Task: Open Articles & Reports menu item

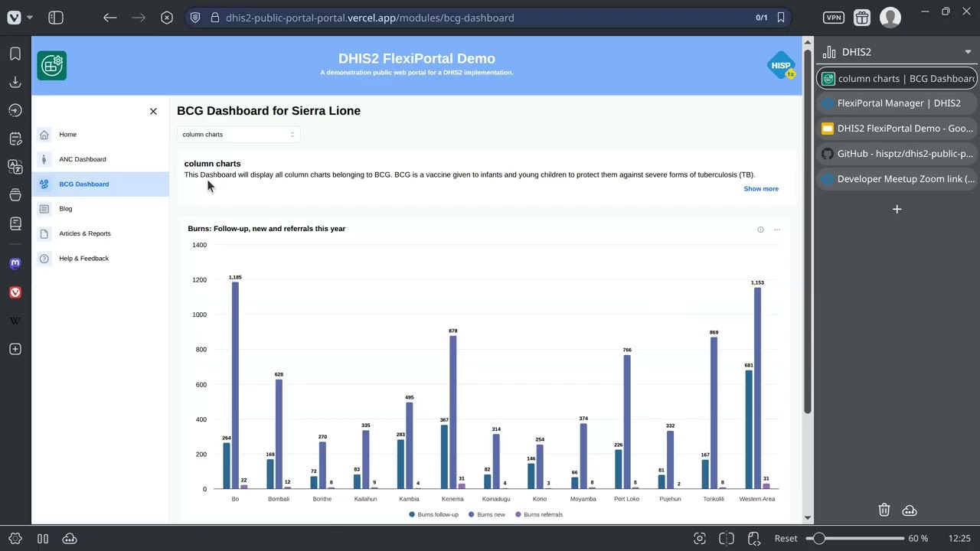Action: (x=100, y=233)
